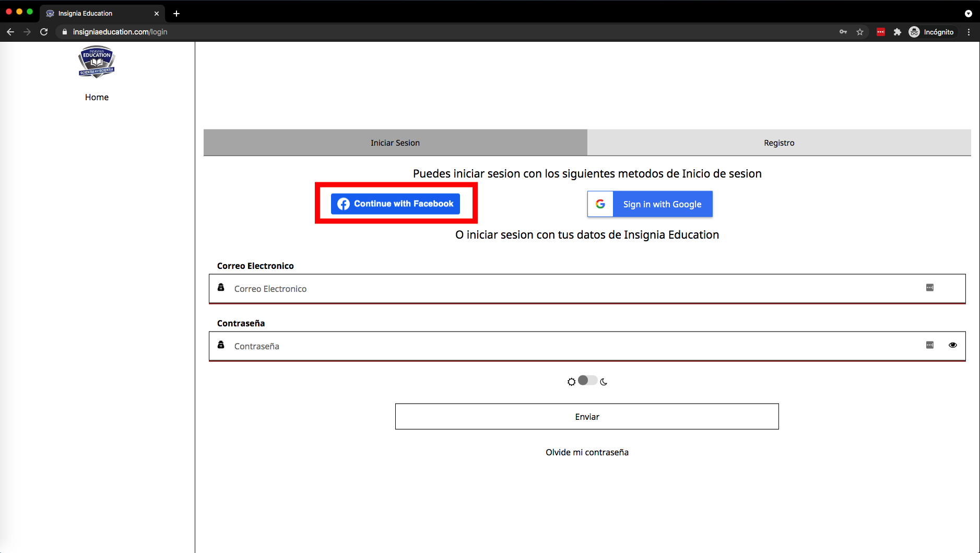Click the Correo Electronico input field
This screenshot has height=553, width=980.
(574, 289)
